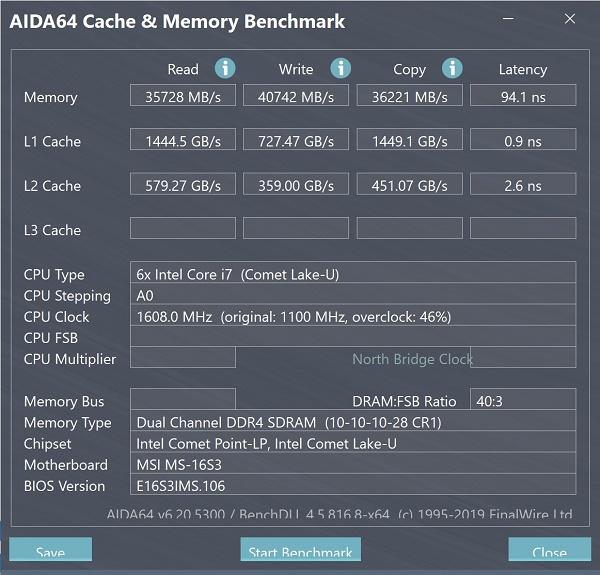Click the L2 Cache Write 359.00 GB/s cell
This screenshot has width=600, height=575.
296,184
